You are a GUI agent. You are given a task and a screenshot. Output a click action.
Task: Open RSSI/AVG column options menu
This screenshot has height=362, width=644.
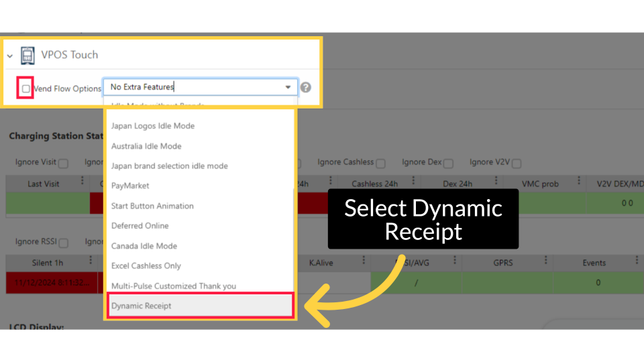tap(455, 260)
